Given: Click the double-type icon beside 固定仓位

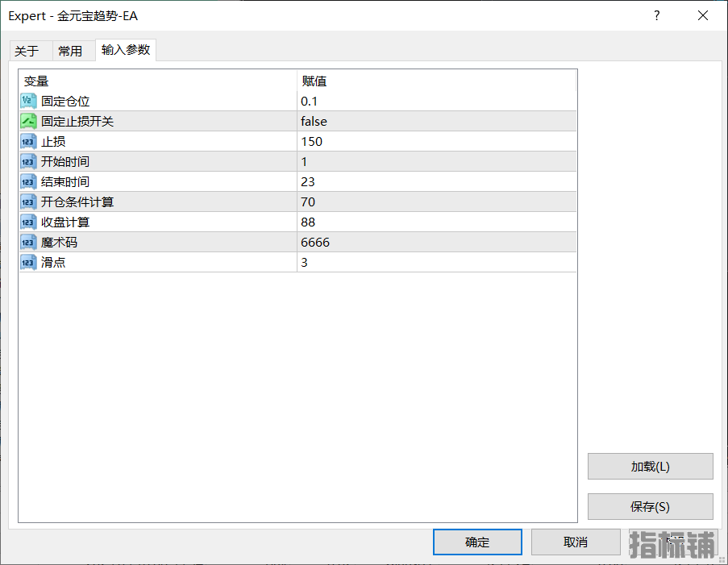Looking at the screenshot, I should 28,101.
